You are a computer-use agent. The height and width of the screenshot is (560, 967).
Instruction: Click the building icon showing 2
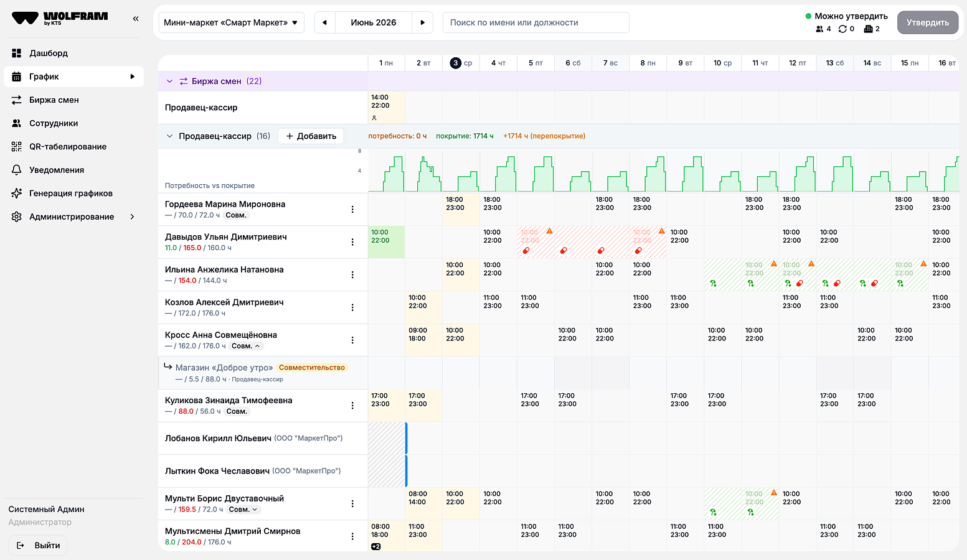(868, 29)
